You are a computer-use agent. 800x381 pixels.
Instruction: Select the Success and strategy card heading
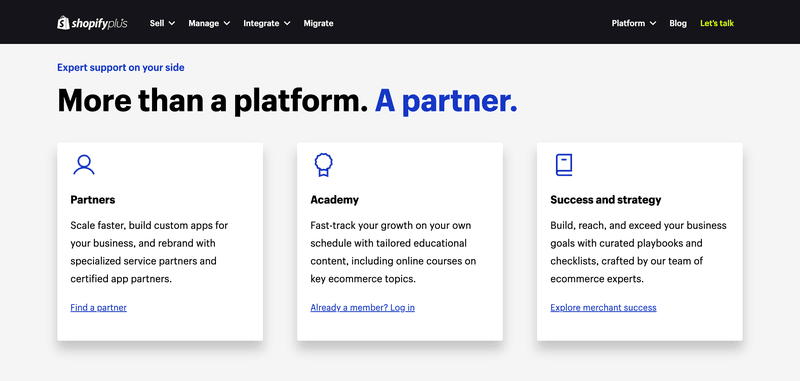[x=606, y=200]
